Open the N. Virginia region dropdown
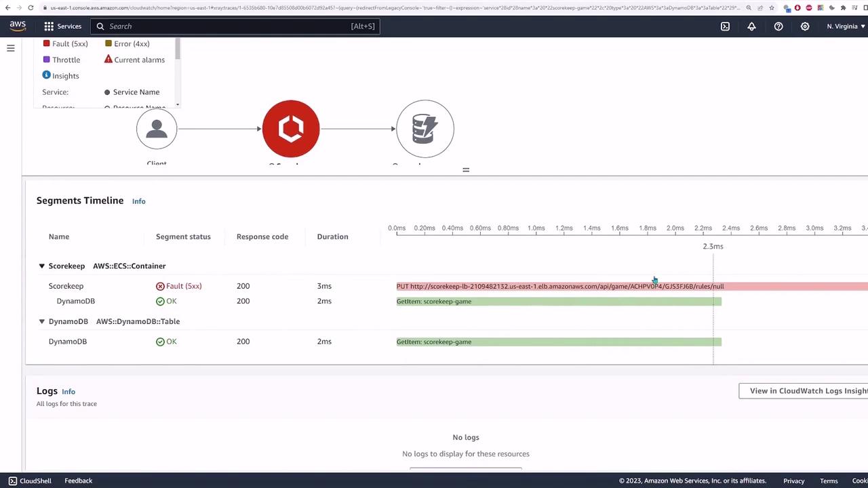 click(x=846, y=26)
